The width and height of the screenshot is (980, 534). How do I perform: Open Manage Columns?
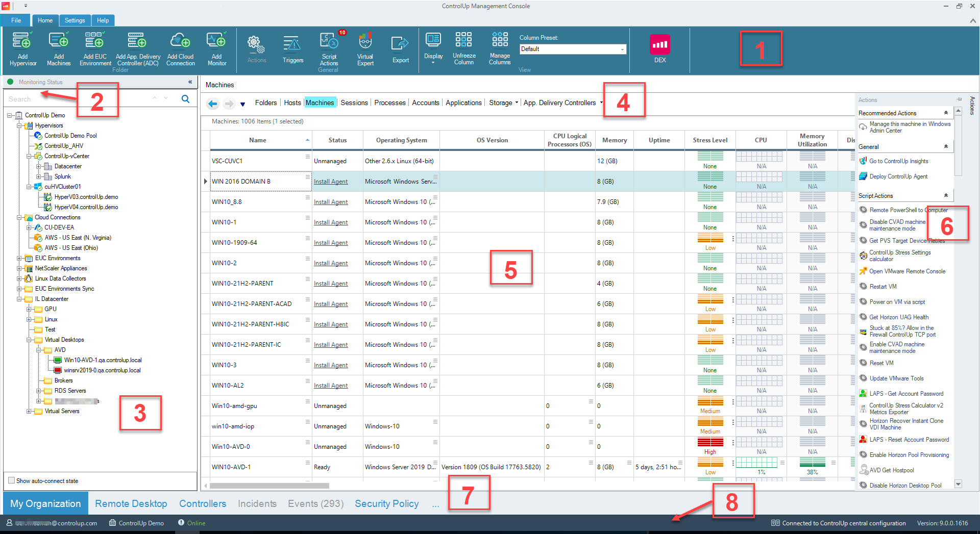pyautogui.click(x=500, y=48)
